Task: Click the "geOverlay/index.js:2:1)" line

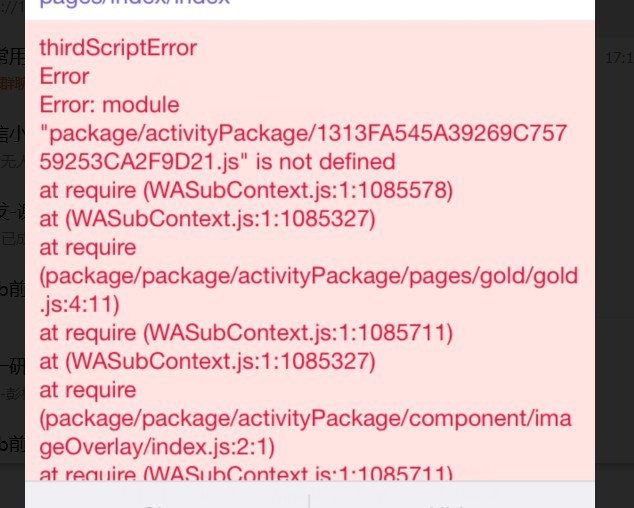Action: [x=157, y=447]
